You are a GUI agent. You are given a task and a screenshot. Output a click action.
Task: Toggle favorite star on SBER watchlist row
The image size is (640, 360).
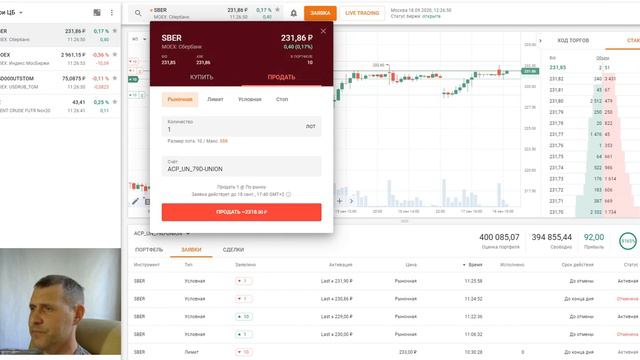coord(115,31)
